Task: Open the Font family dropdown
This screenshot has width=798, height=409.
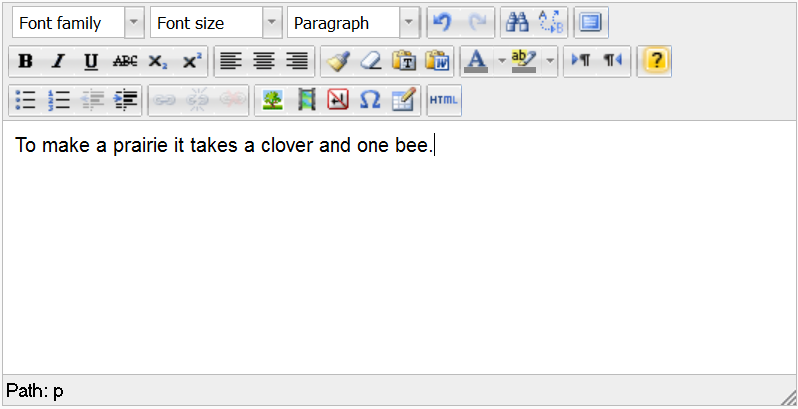Action: point(78,23)
